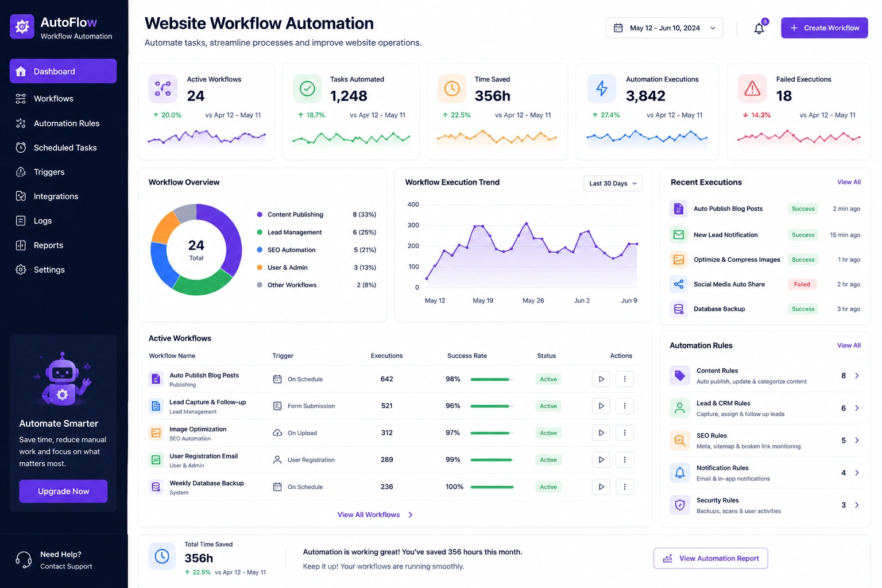
Task: Click the Security Rules shield icon
Action: (680, 505)
